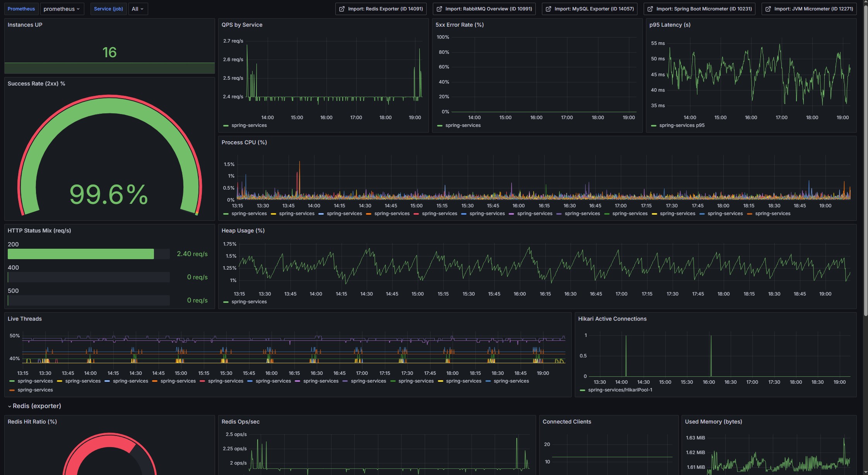Click the green color swatch in Heap Usage legend
Screen dimensions: 868x475
[x=226, y=302]
